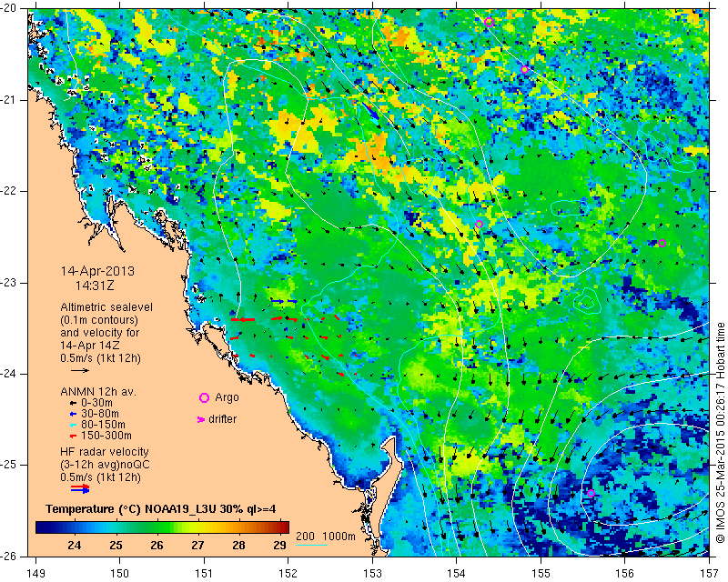This screenshot has height=582, width=728.
Task: Click the colorbar tick label '29'
Action: [x=279, y=545]
